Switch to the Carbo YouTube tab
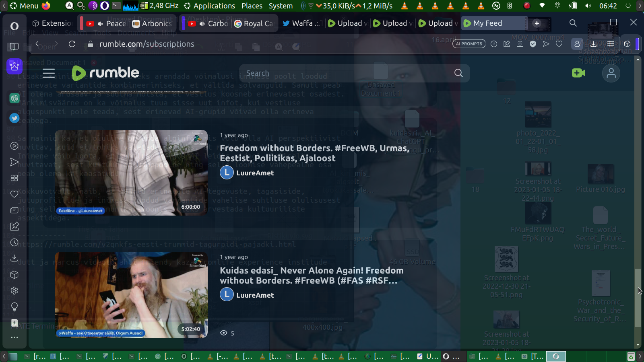Viewport: 644px width, 362px height. coord(208,23)
